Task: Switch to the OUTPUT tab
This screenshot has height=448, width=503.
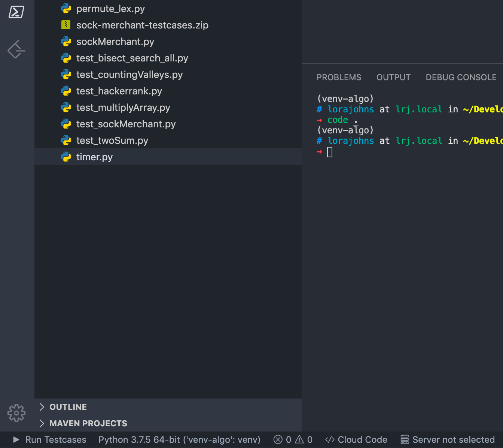Action: pyautogui.click(x=393, y=77)
